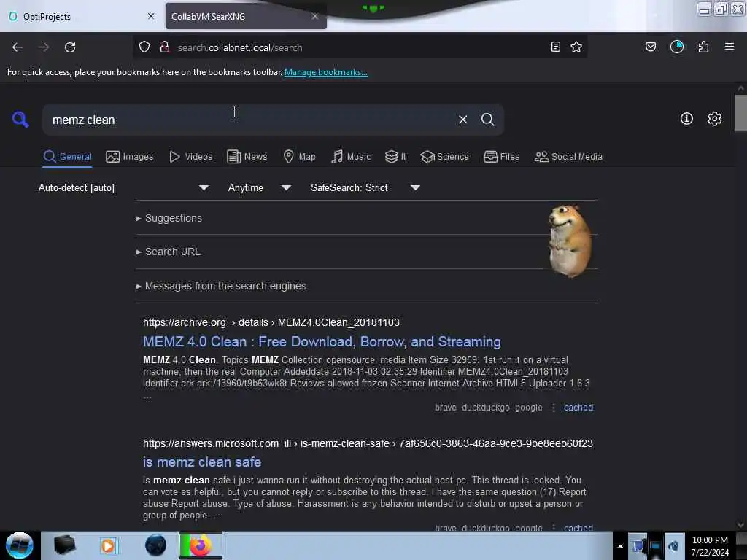The width and height of the screenshot is (747, 560).
Task: Expand the Search URL section
Action: click(x=169, y=252)
